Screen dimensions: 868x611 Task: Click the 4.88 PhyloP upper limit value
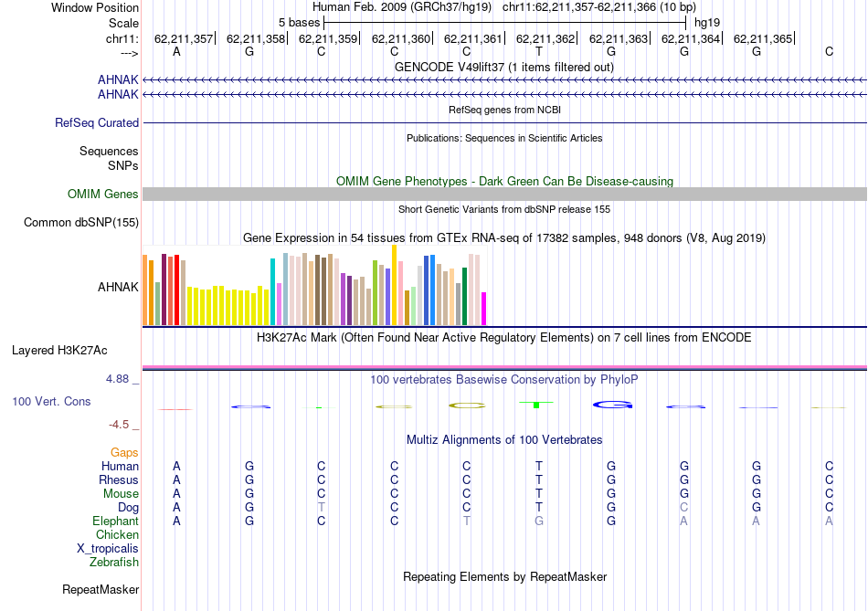tap(117, 379)
